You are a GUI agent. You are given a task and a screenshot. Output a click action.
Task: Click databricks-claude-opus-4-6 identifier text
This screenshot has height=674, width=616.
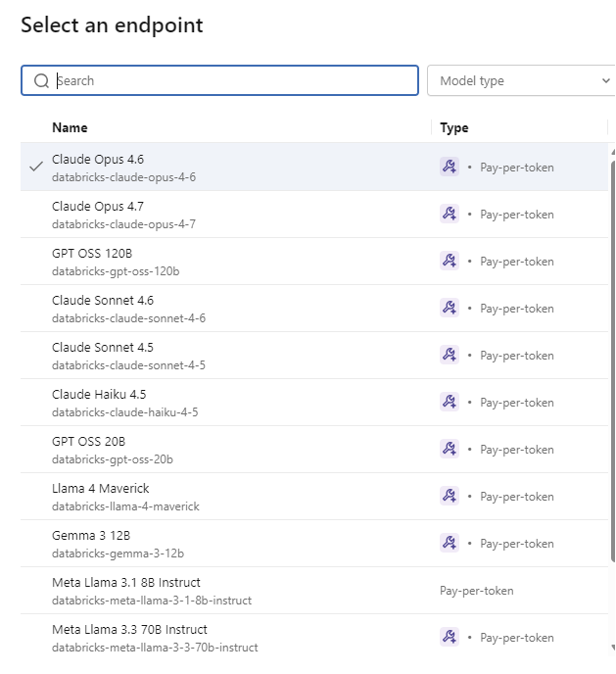pyautogui.click(x=123, y=177)
